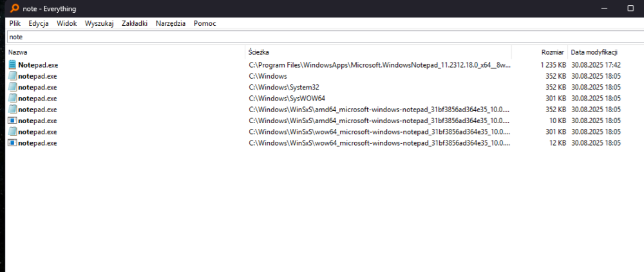
Task: Click icon of 301 KB wow64 WinSxS notepad.exe
Action: click(13, 131)
